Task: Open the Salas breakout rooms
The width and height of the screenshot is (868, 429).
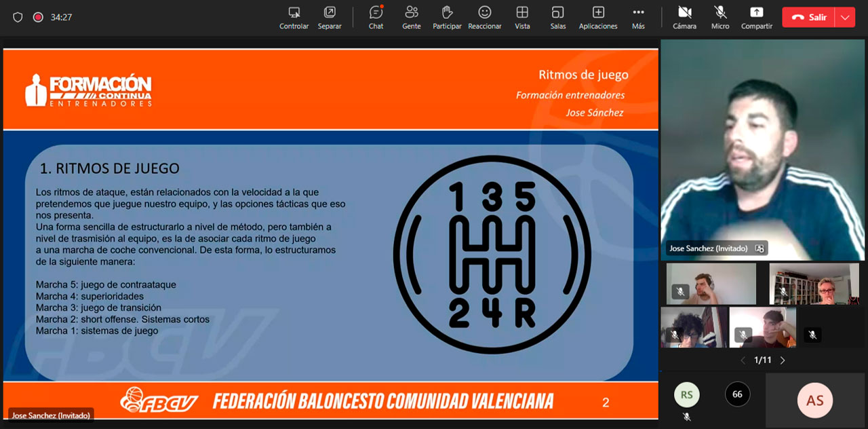Action: (558, 18)
